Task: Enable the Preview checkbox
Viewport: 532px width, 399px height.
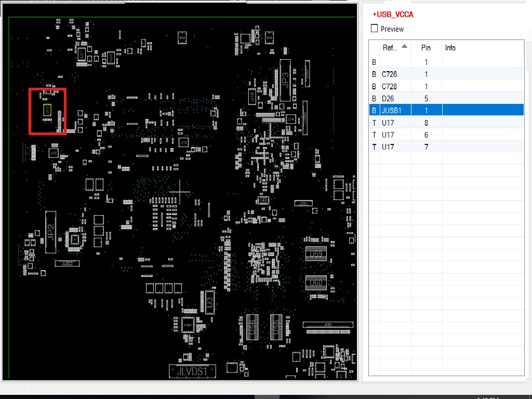Action: point(374,29)
